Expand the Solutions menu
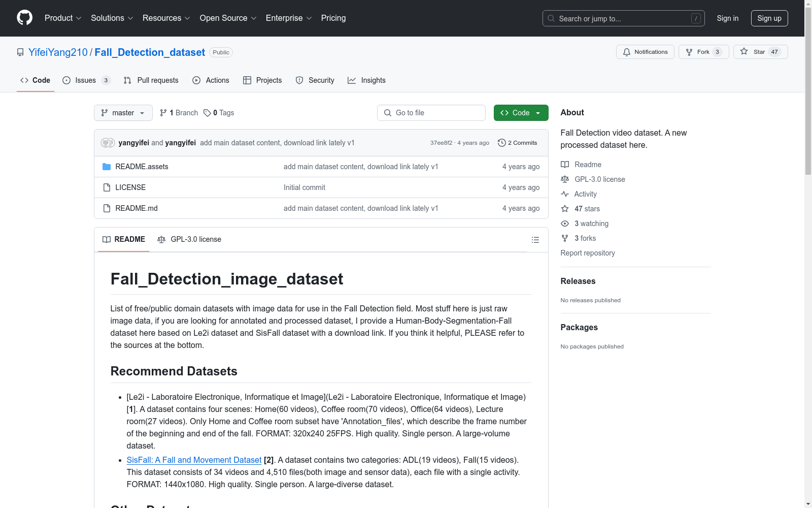This screenshot has width=812, height=508. click(x=112, y=18)
